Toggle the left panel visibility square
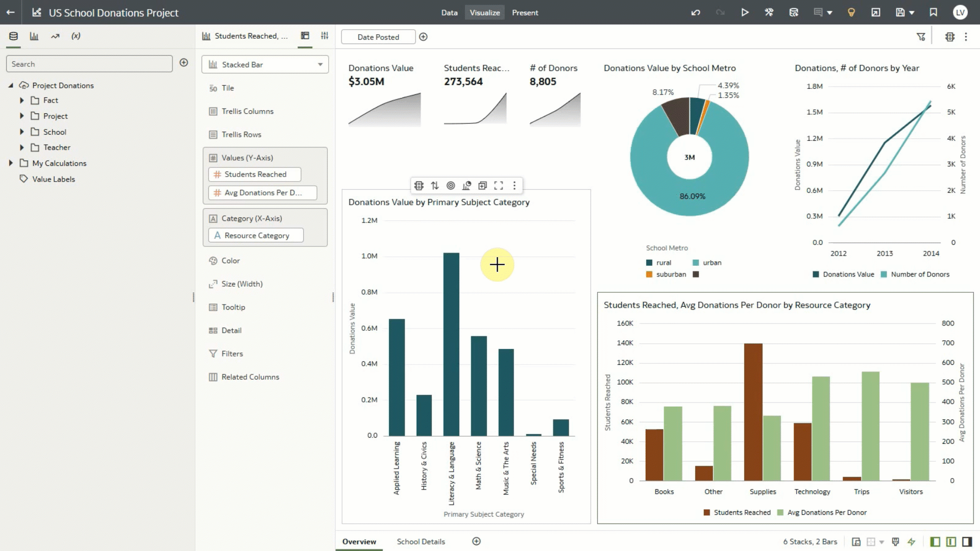Viewport: 980px width, 551px height. point(936,542)
